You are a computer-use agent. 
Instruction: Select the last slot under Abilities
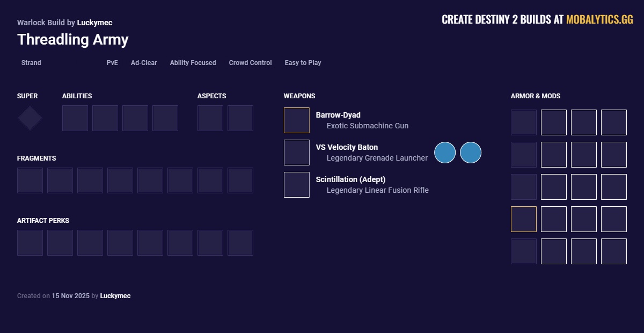165,118
